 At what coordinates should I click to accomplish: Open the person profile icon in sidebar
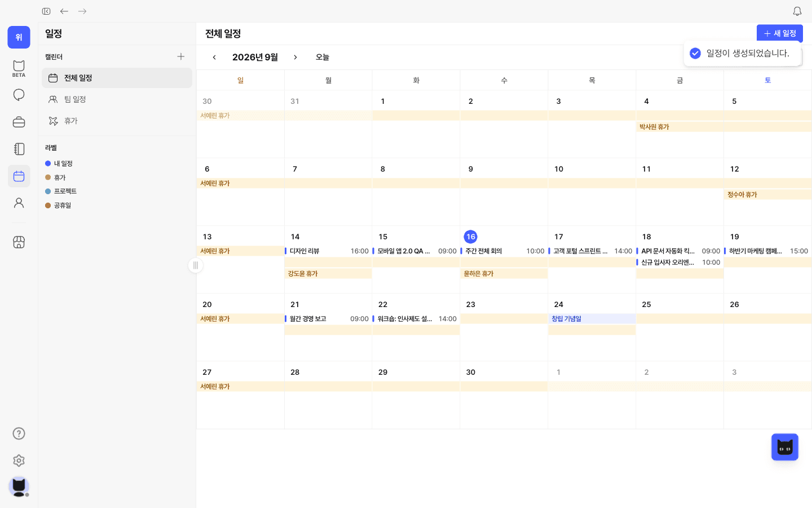pos(19,203)
